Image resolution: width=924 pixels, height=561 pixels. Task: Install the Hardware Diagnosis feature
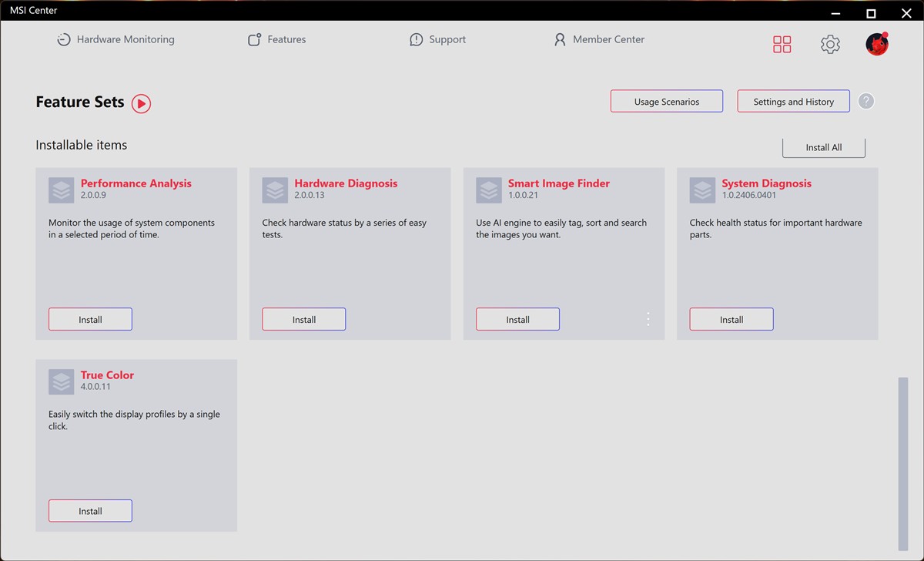coord(304,320)
